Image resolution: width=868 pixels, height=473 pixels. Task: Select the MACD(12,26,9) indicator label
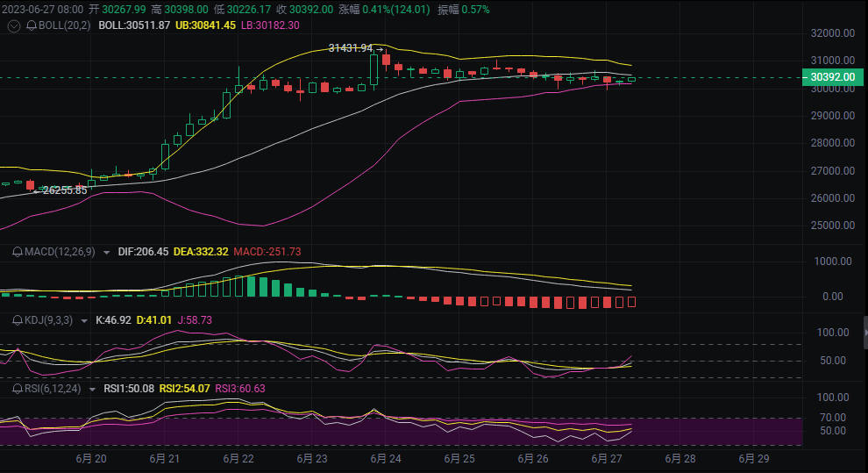pos(60,252)
